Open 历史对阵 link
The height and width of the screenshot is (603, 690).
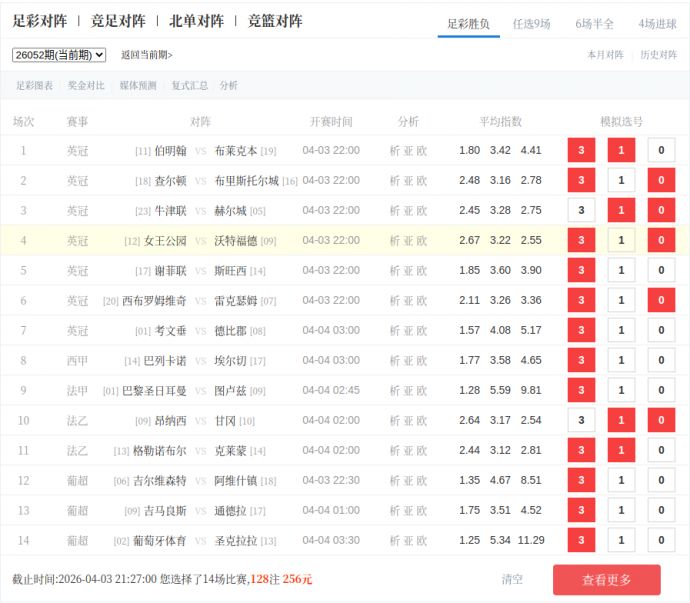[x=658, y=55]
